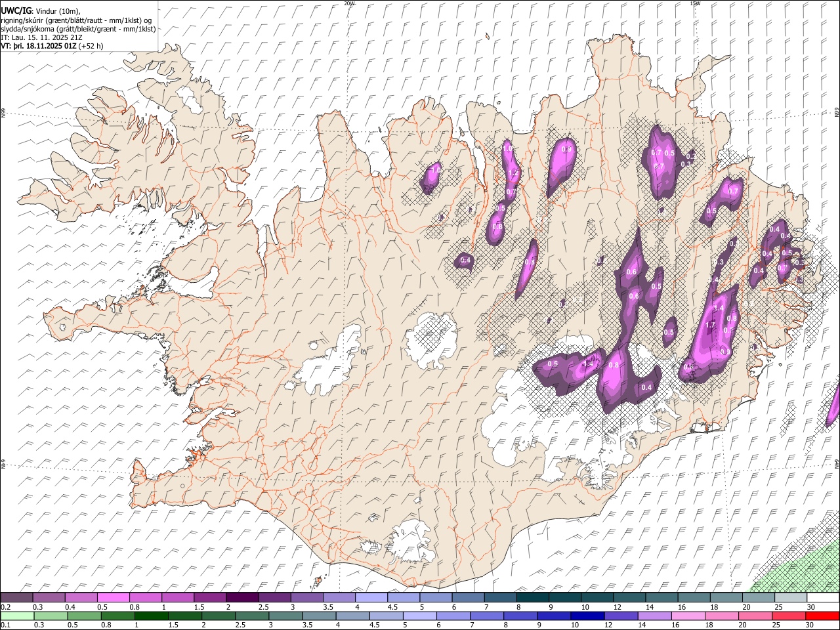This screenshot has width=840, height=630.
Task: Click the initial time 'IT: Lau. 15. 11. 2025 21Z'
Action: [x=41, y=37]
